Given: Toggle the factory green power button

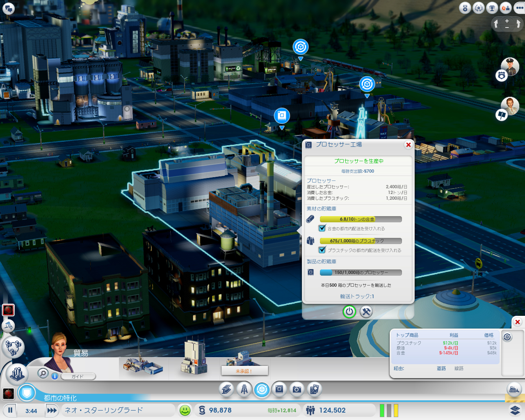Looking at the screenshot, I should coord(349,312).
